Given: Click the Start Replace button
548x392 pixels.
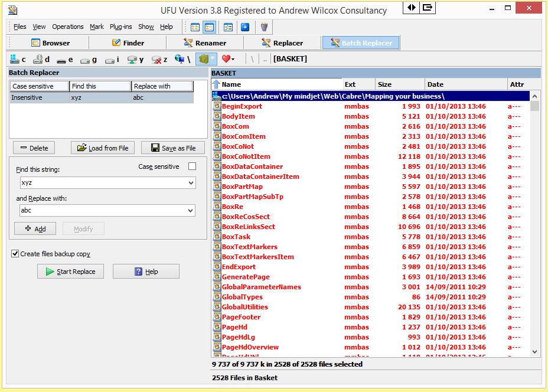Looking at the screenshot, I should (71, 272).
